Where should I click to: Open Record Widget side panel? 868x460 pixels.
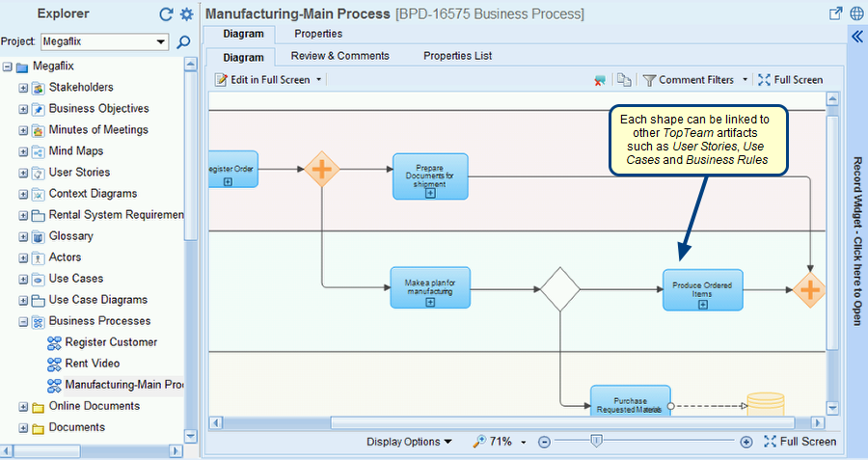[x=857, y=241]
